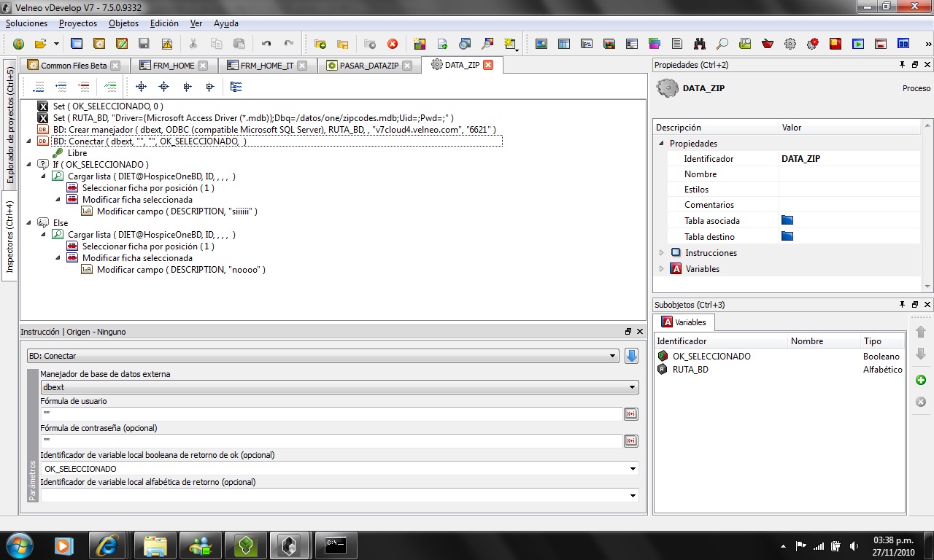Click the green play arrow icon in toolbar
This screenshot has height=560, width=934.
[858, 44]
